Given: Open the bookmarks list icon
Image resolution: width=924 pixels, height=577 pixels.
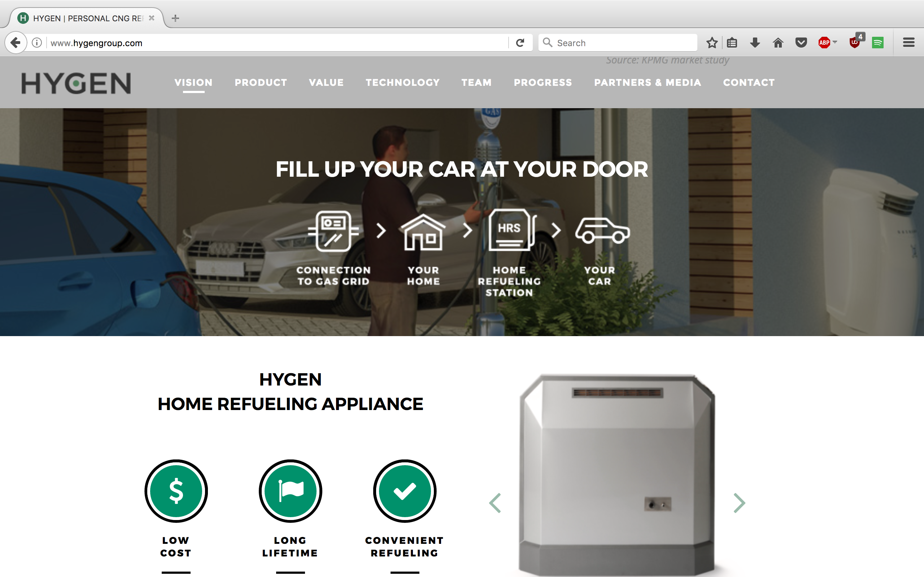Looking at the screenshot, I should point(732,43).
